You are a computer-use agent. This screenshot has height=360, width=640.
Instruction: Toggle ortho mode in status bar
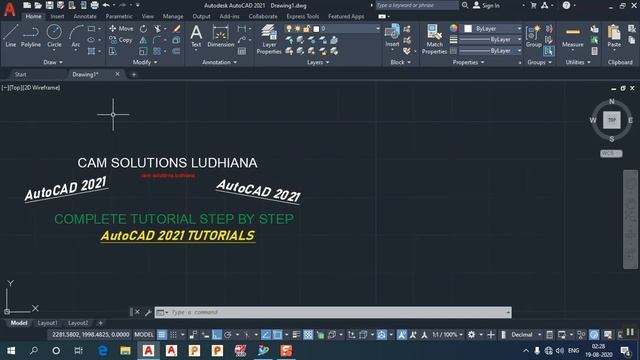click(x=217, y=335)
